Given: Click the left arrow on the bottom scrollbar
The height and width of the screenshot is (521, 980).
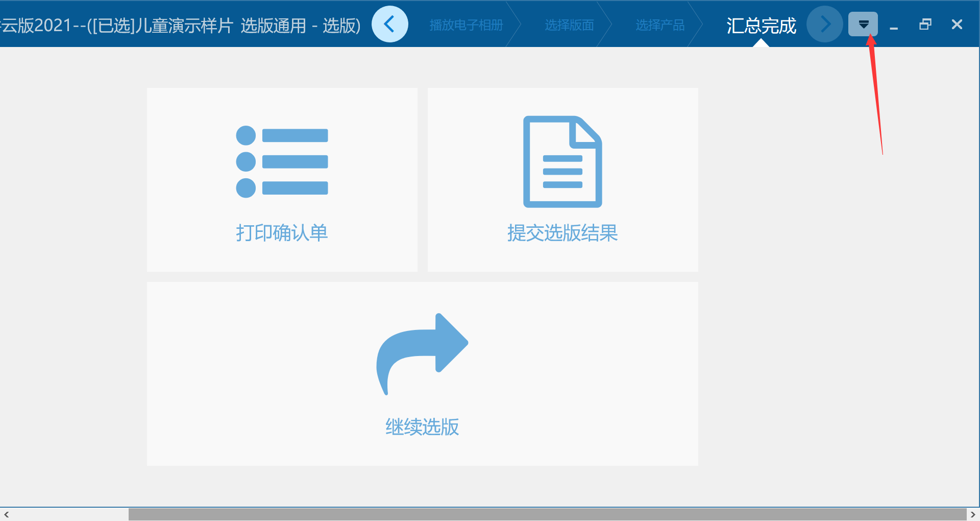Looking at the screenshot, I should coord(8,515).
